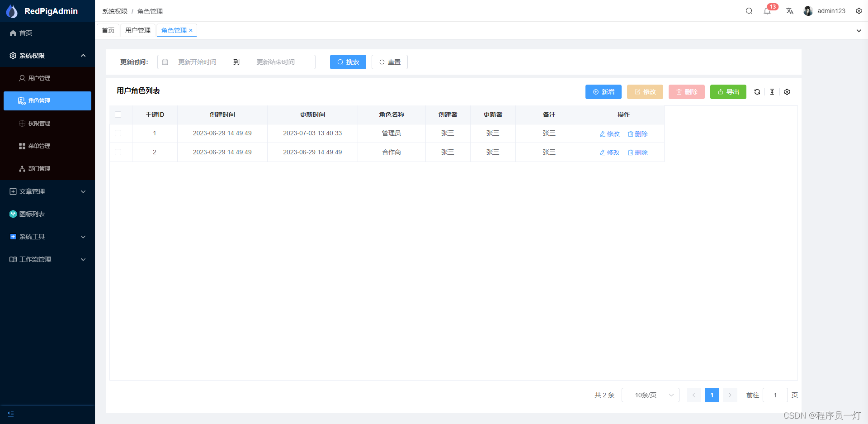Open 用户管理 in sidebar

[47, 78]
